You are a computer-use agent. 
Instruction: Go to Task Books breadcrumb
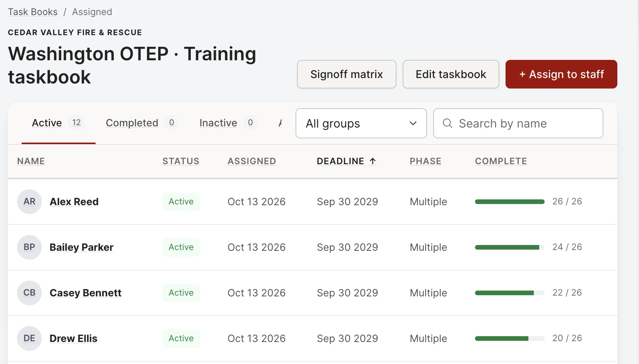coord(33,12)
